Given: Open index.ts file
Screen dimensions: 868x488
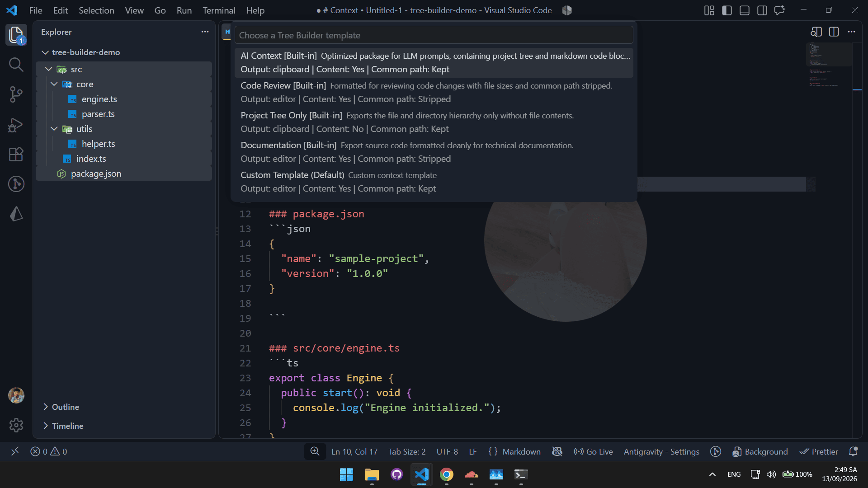Looking at the screenshot, I should pos(124,159).
